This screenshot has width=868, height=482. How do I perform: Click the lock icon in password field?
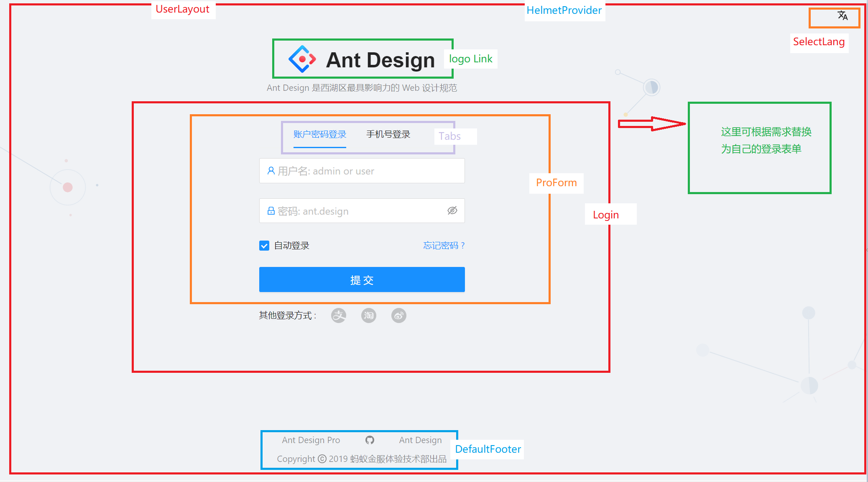271,211
